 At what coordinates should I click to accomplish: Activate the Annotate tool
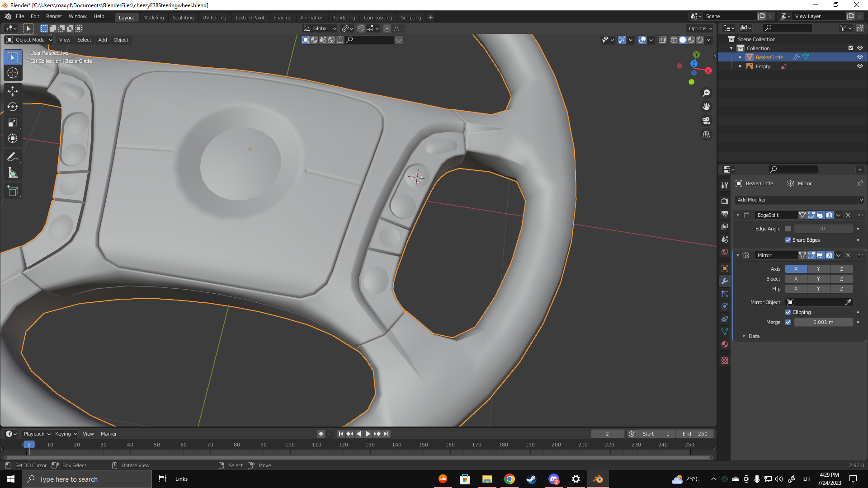pyautogui.click(x=13, y=157)
